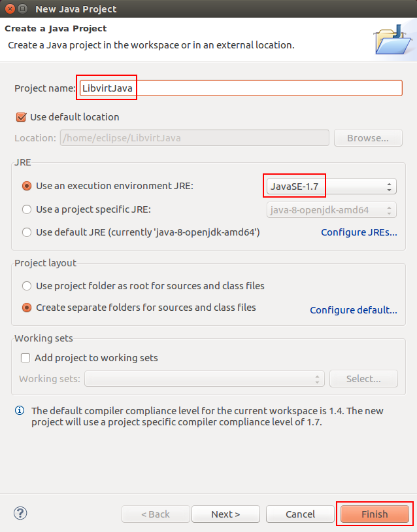Screen dimensions: 417x532
Task: Open the JavaSE-1.7 execution environment dropdown
Action: [331, 186]
